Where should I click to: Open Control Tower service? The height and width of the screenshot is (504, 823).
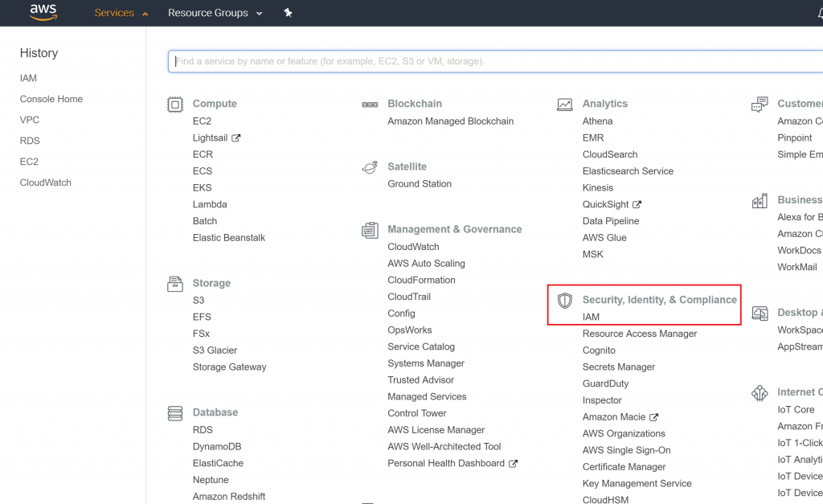pos(417,413)
